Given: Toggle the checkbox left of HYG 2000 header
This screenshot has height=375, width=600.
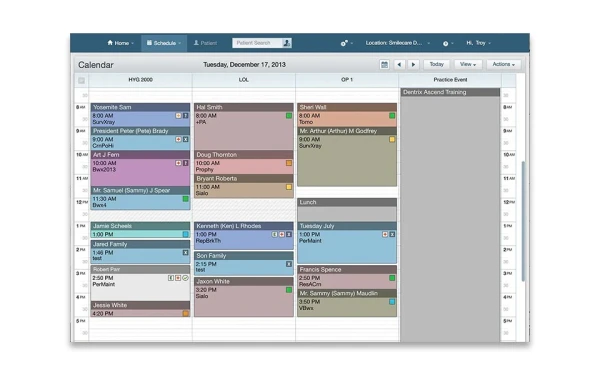Looking at the screenshot, I should tap(82, 80).
